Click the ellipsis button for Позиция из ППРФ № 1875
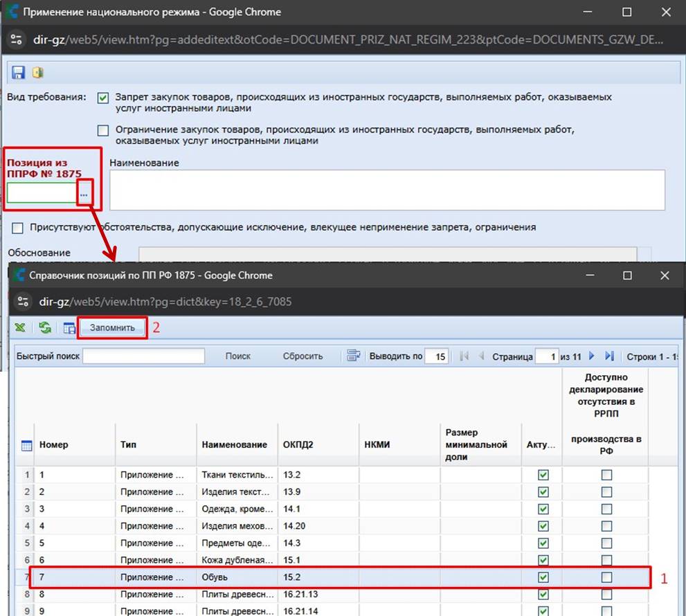The image size is (686, 616). point(84,194)
